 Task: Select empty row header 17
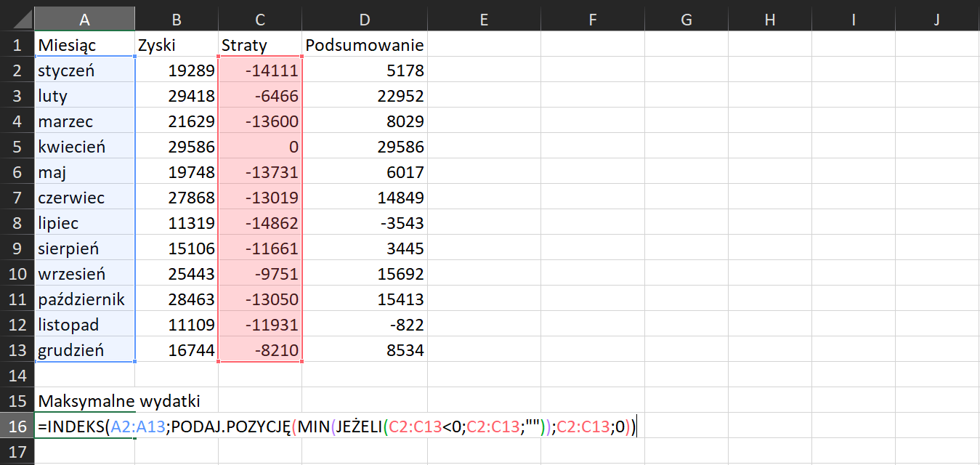pos(17,453)
